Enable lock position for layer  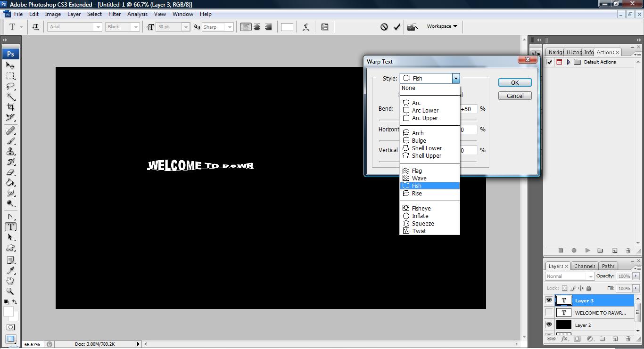tap(581, 288)
